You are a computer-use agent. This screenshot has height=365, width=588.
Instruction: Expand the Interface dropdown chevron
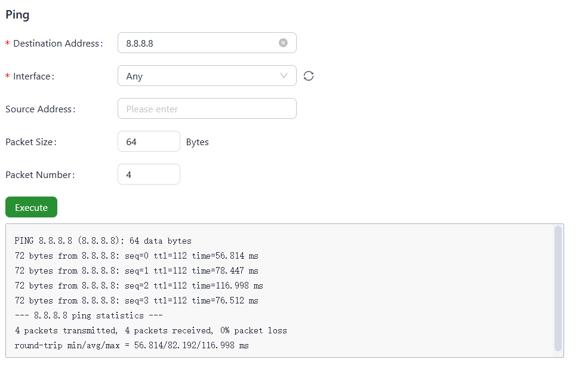tap(284, 76)
